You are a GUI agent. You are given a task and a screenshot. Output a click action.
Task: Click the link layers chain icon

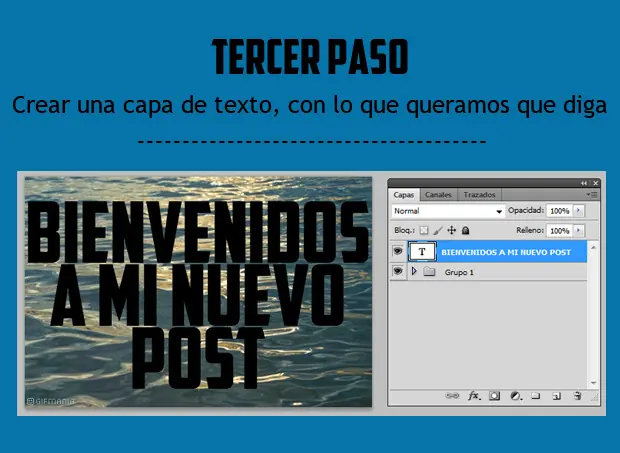tap(452, 395)
